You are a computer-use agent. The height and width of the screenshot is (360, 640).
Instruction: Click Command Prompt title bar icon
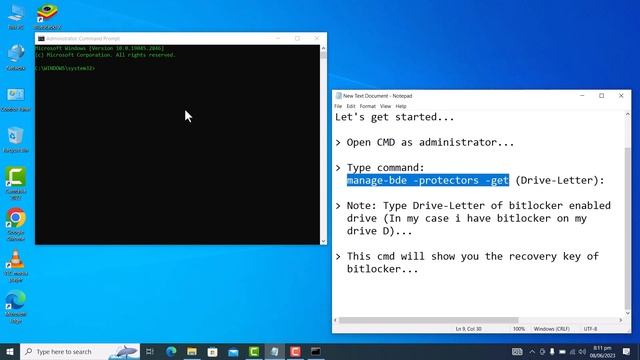click(41, 38)
